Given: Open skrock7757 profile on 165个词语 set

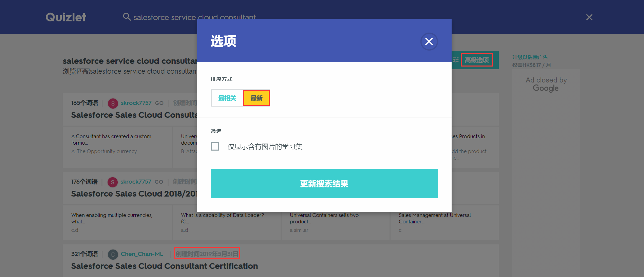Looking at the screenshot, I should [136, 103].
